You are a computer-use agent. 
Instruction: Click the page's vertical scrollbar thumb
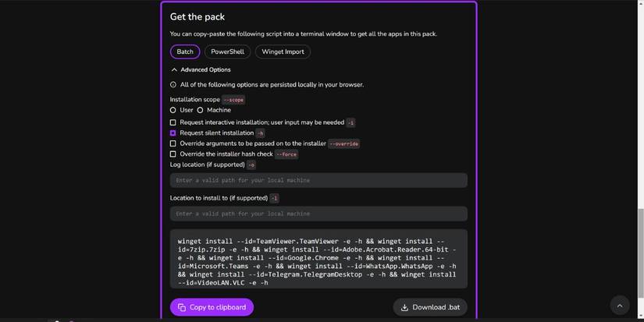(641, 253)
